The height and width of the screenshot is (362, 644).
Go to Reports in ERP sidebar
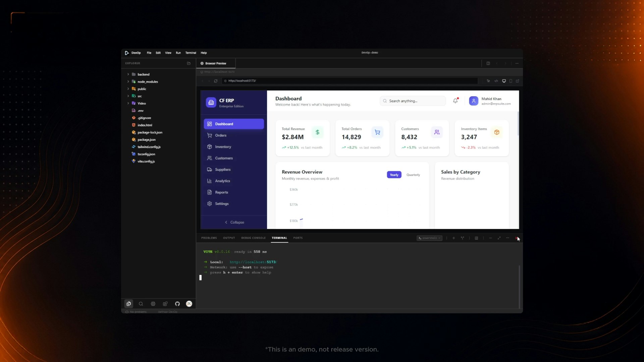tap(234, 192)
